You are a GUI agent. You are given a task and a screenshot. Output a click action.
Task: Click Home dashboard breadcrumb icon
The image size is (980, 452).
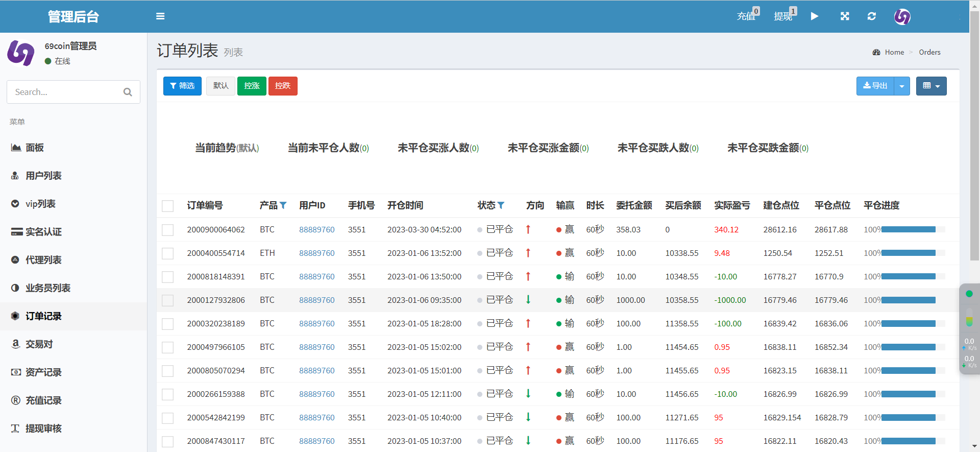(876, 52)
